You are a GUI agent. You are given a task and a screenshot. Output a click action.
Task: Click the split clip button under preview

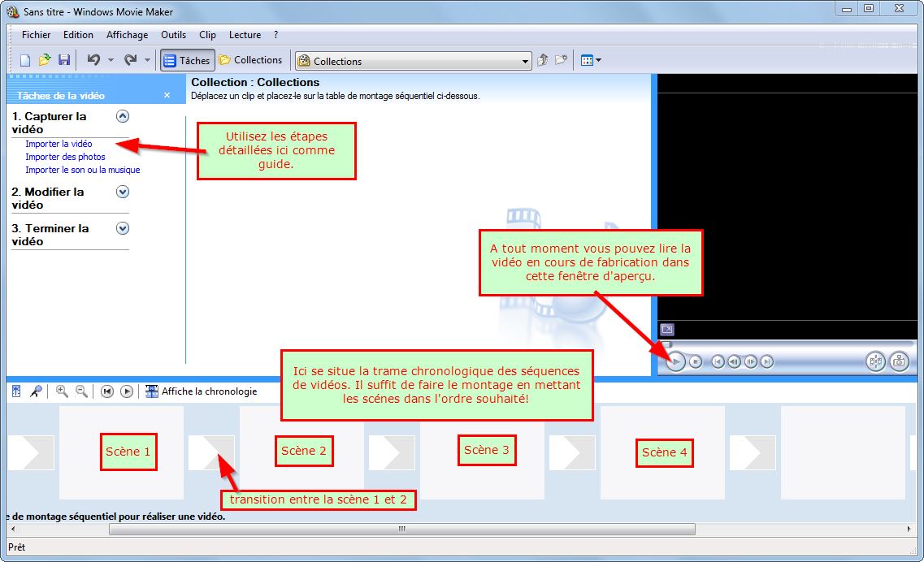875,361
